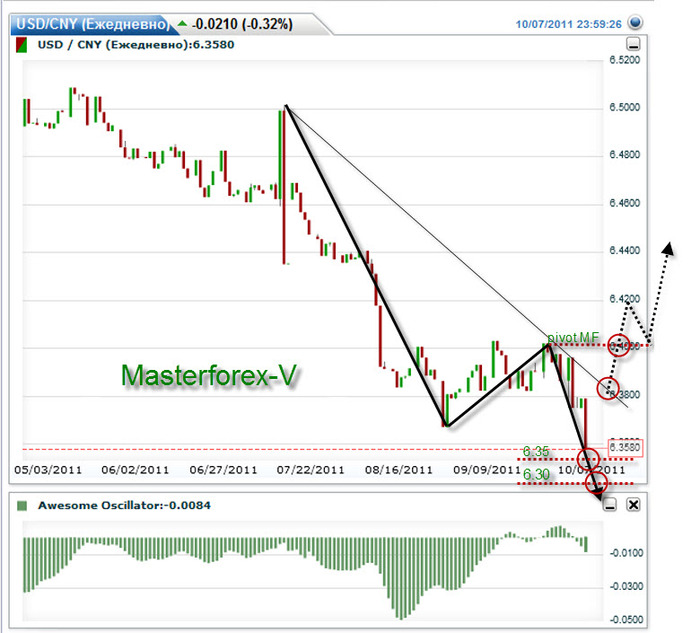Minimize the Awesome Oscillator indicator panel
This screenshot has width=700, height=633.
pos(610,506)
